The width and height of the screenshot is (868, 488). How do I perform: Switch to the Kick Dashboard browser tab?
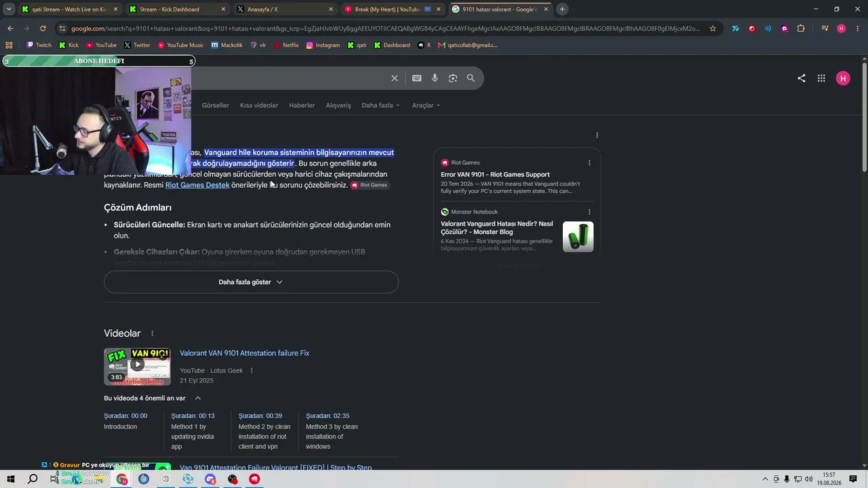pyautogui.click(x=178, y=9)
